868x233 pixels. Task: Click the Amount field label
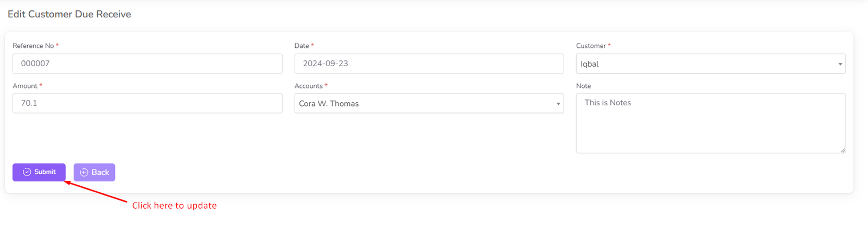(x=25, y=86)
